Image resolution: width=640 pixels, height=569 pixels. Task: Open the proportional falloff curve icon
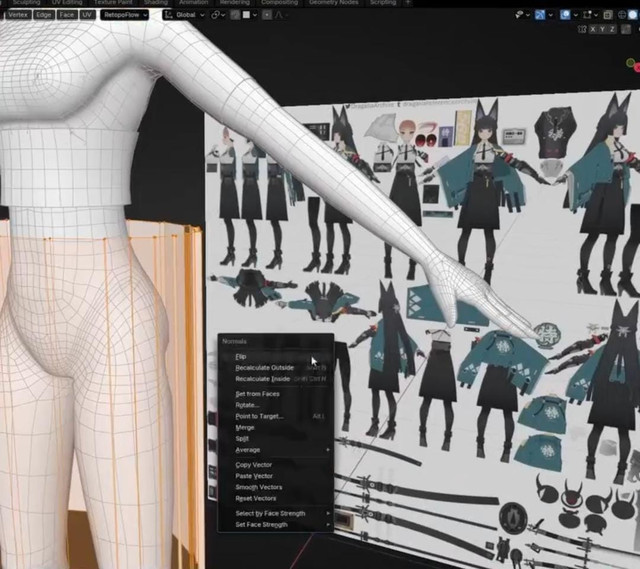(279, 15)
